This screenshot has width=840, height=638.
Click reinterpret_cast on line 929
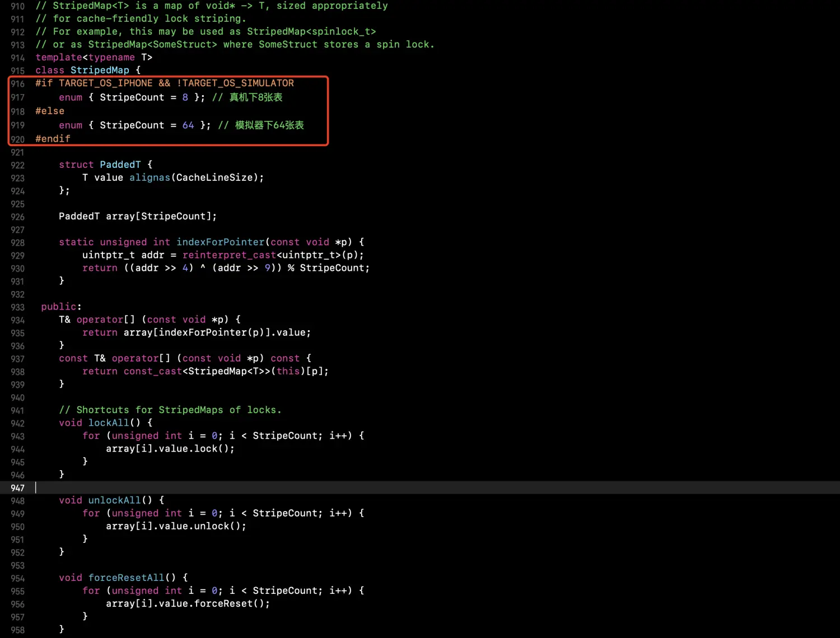229,255
